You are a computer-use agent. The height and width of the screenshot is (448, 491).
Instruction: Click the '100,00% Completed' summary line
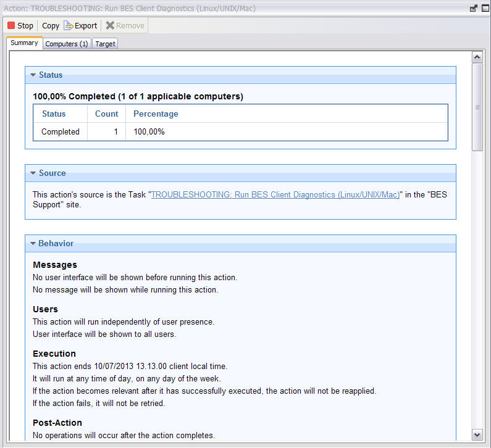pos(138,96)
